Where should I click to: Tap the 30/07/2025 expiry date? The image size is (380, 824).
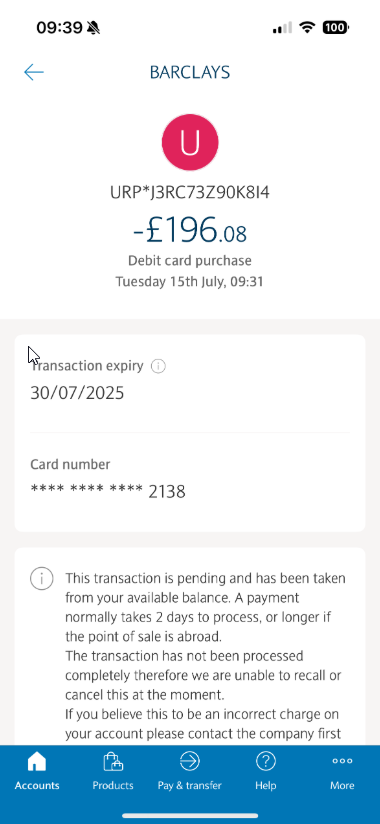coord(77,393)
